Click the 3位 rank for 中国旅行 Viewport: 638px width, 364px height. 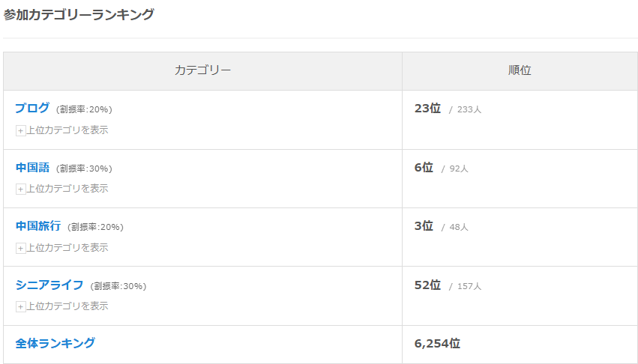pos(424,226)
